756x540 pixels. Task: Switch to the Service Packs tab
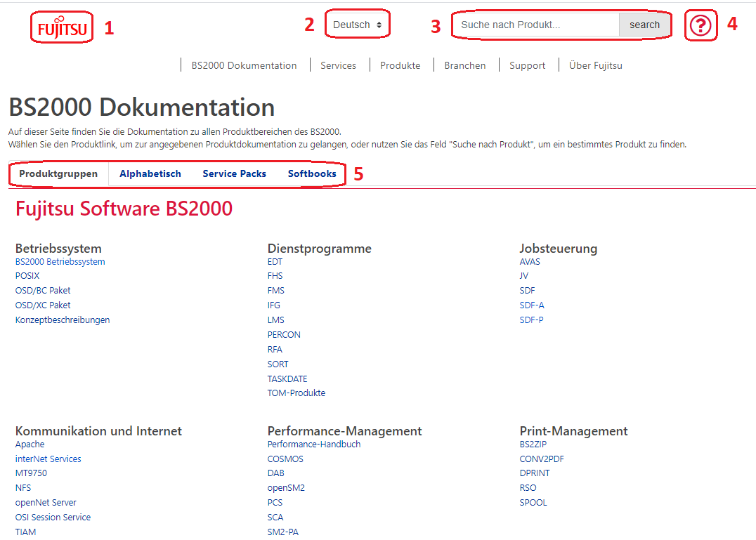[x=234, y=173]
